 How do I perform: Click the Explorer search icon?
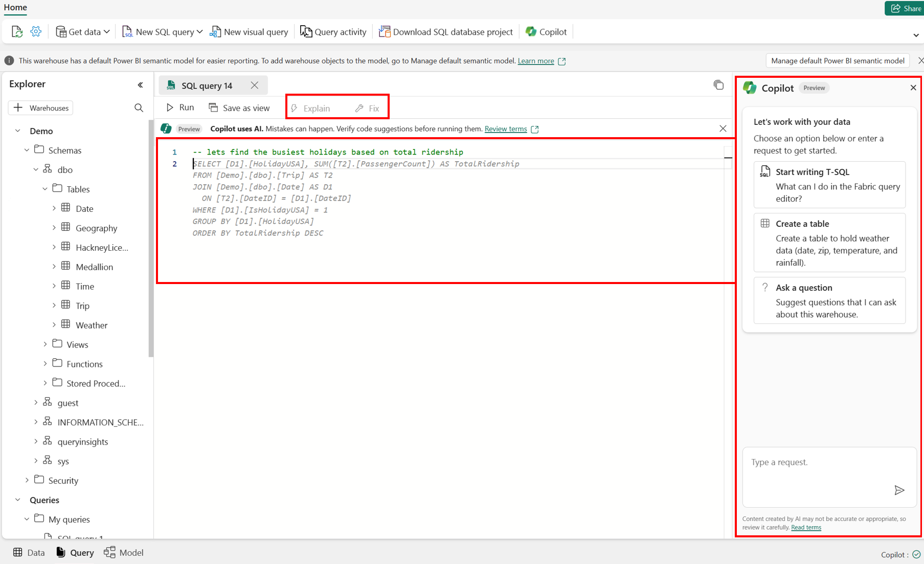(x=139, y=107)
